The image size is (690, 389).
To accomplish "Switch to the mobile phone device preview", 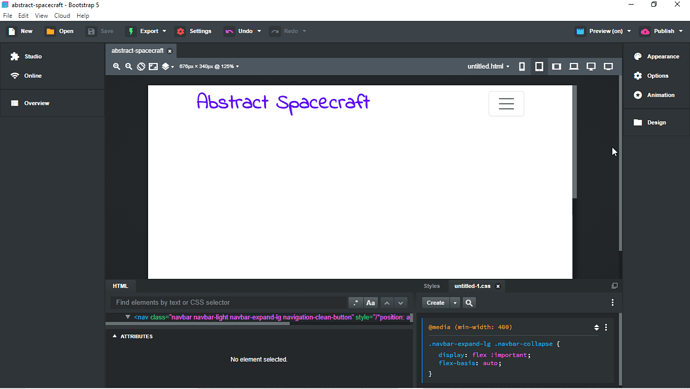I will click(x=522, y=66).
